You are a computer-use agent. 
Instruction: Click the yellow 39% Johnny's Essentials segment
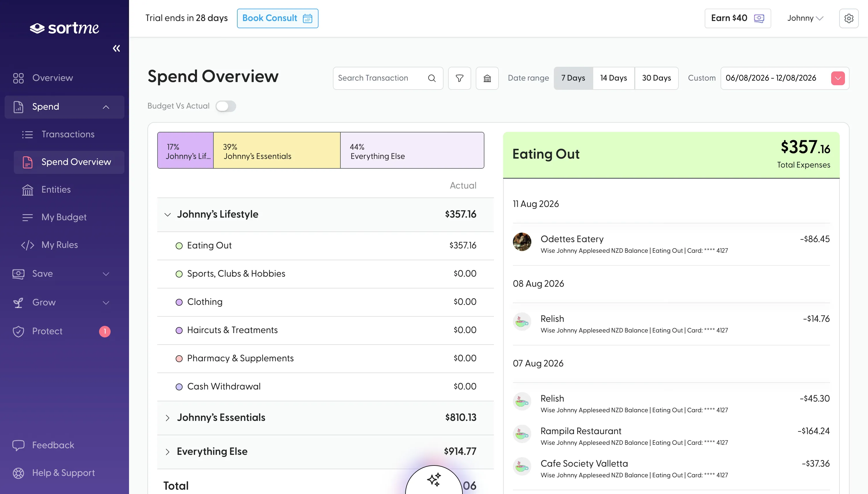(277, 150)
